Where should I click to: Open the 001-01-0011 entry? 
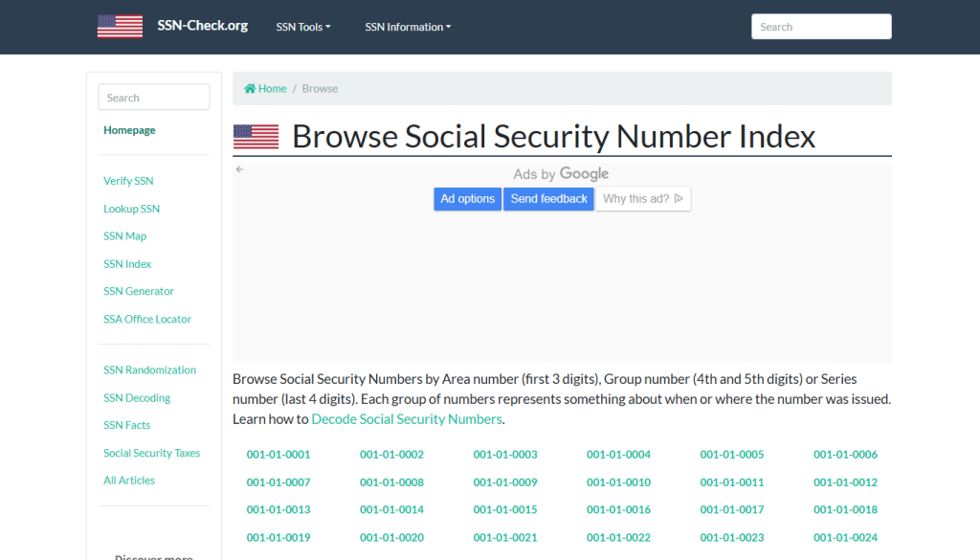point(732,482)
